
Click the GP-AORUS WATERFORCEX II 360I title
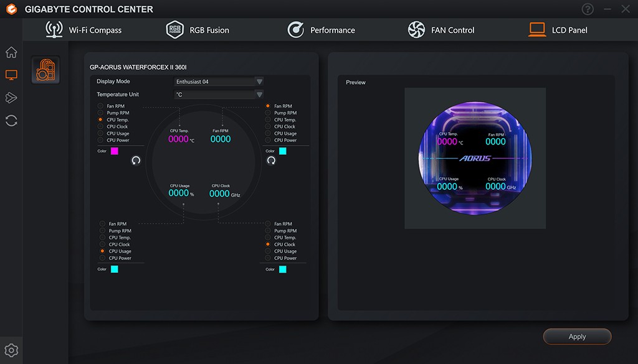138,67
